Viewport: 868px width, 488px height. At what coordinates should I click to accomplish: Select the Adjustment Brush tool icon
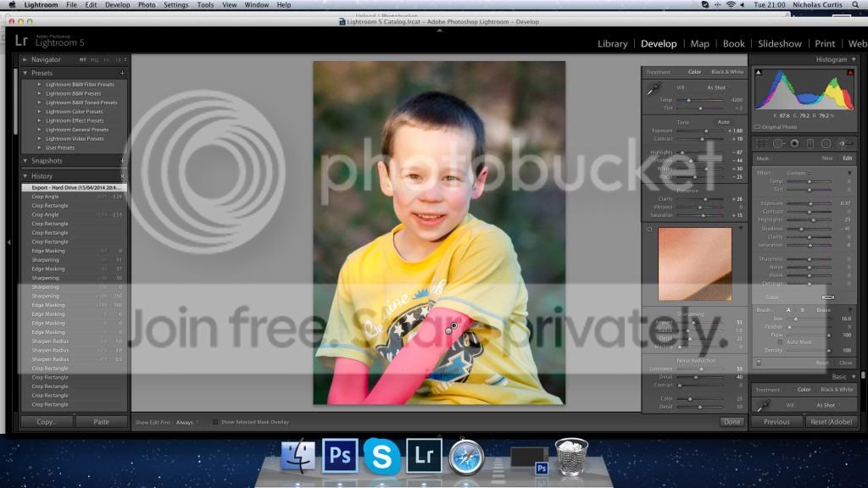(844, 144)
